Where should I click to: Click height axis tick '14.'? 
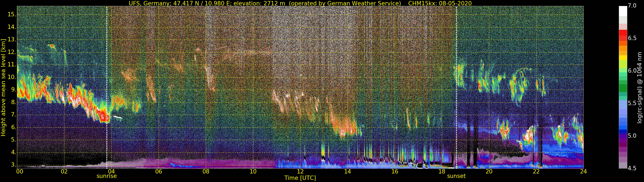[12, 27]
